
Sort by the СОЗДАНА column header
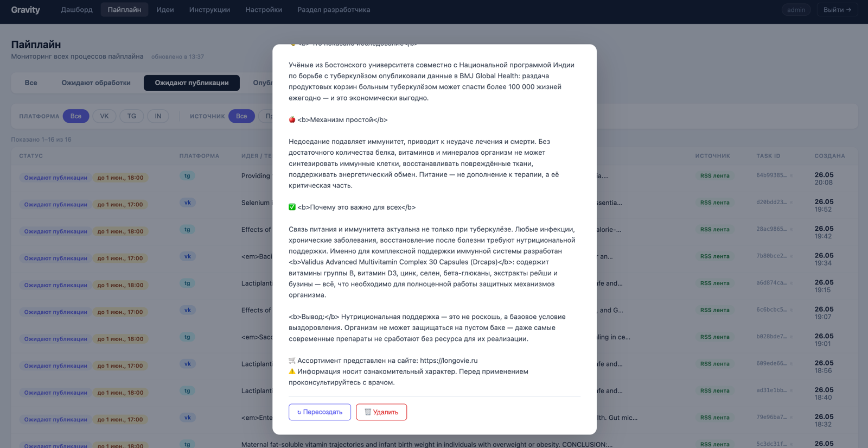pyautogui.click(x=829, y=156)
